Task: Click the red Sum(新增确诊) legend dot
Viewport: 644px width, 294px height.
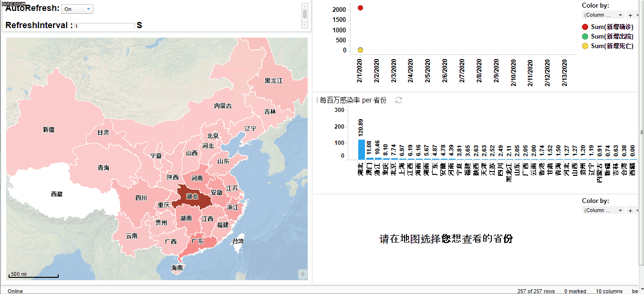Action: point(585,27)
